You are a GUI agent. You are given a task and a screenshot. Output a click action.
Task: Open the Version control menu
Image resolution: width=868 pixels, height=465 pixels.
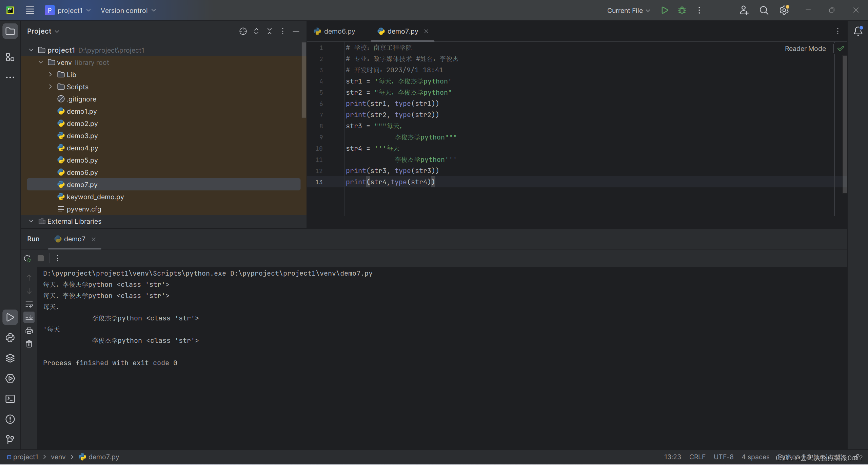[128, 11]
